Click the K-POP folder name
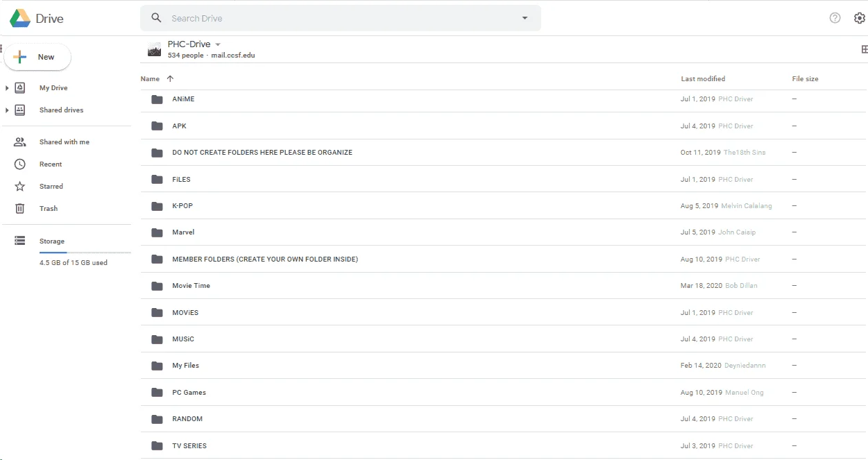This screenshot has width=868, height=460. [x=182, y=206]
